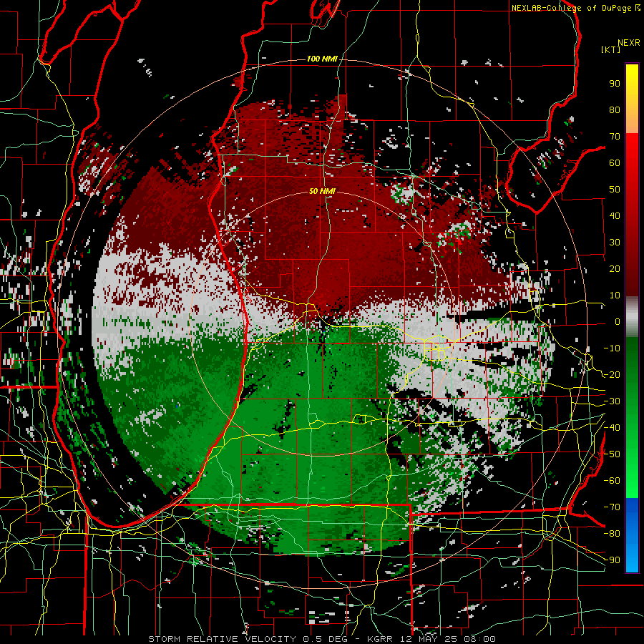Click the -70 value on velocity scale

click(x=612, y=507)
